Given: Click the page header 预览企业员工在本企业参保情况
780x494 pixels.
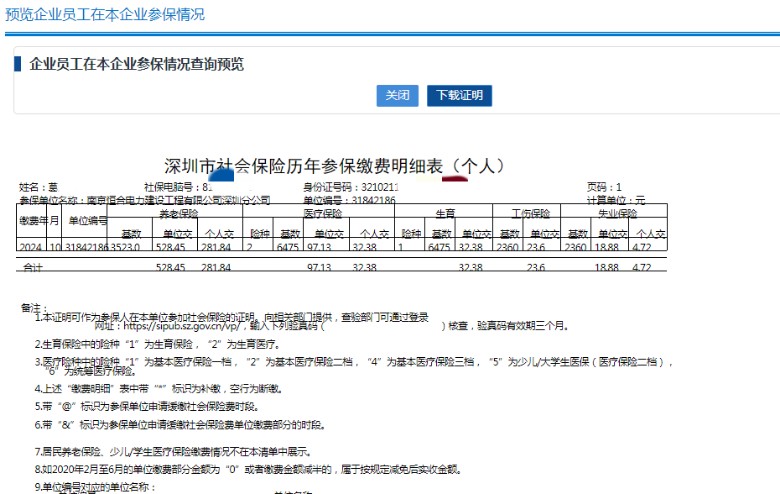Looking at the screenshot, I should (105, 14).
